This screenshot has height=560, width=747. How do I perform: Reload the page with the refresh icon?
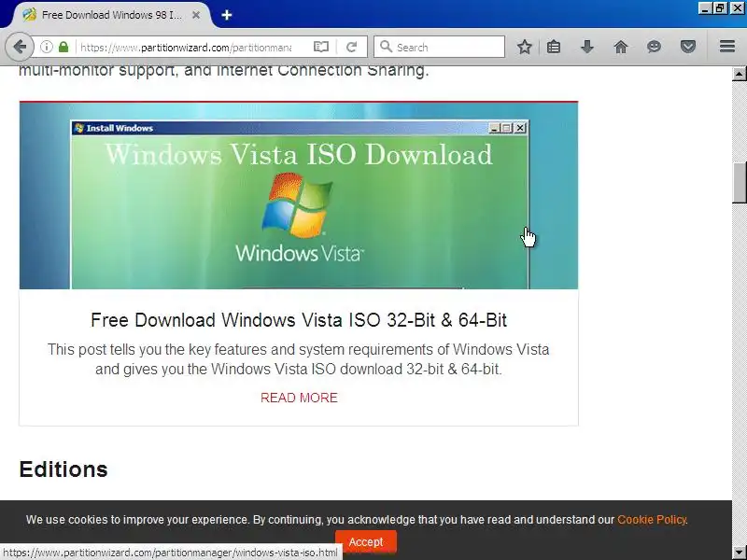coord(352,47)
